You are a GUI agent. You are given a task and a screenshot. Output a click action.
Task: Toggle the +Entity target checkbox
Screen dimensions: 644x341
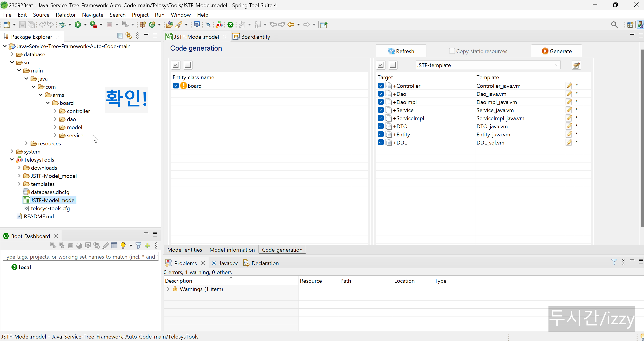[x=381, y=134]
